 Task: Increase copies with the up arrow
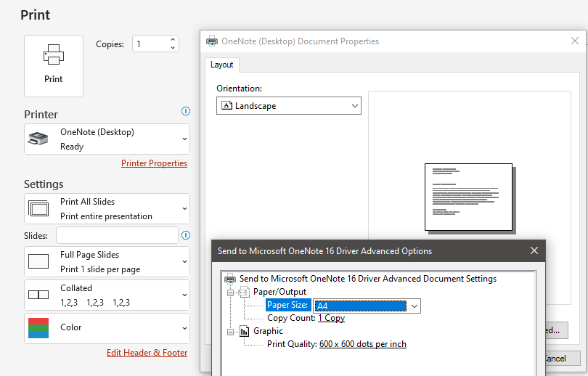(x=173, y=40)
